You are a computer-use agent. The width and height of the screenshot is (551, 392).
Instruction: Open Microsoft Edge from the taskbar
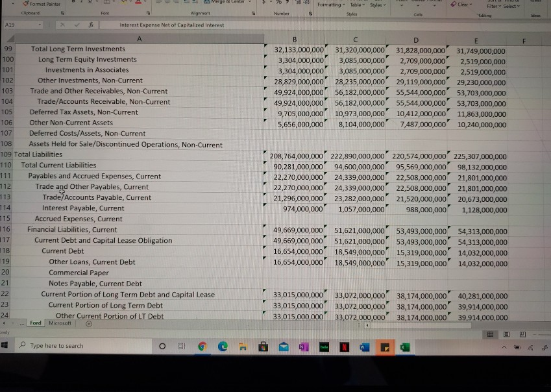(223, 347)
